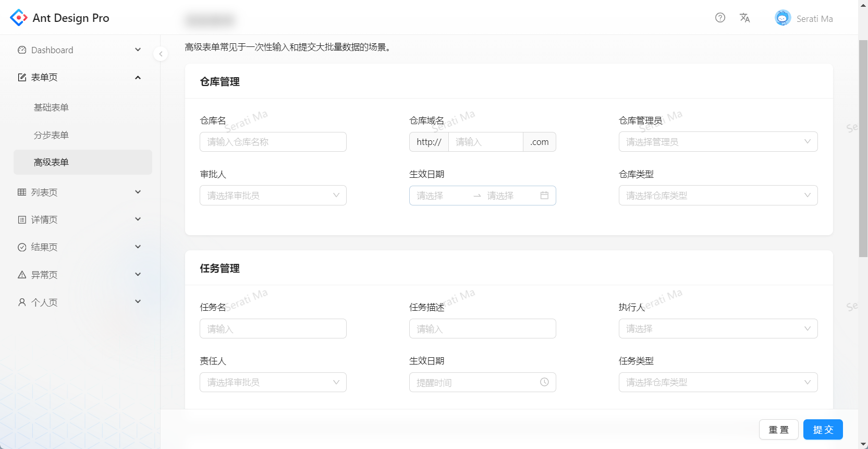868x449 pixels.
Task: Click the 任务管理 card heading
Action: click(219, 269)
